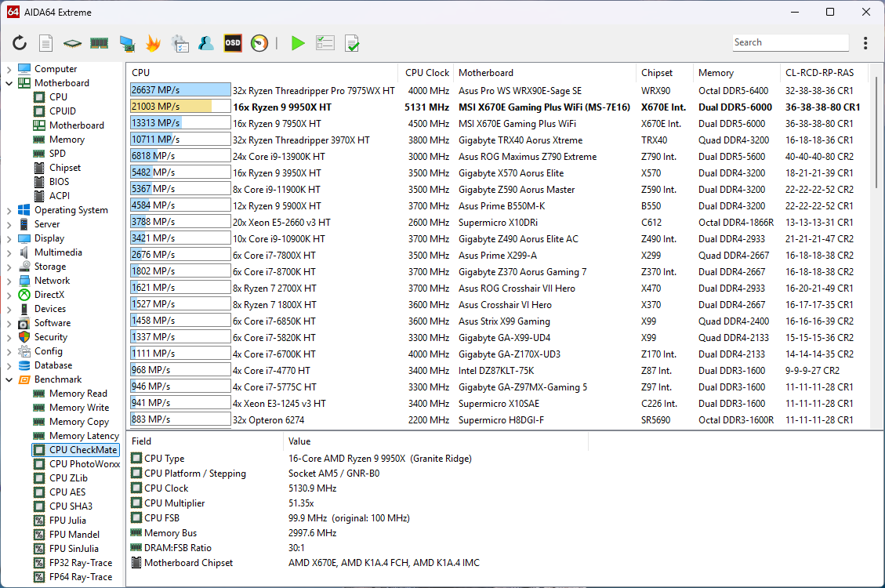Screen dimensions: 885x588
Task: Collapse the Motherboard tree node
Action: tap(9, 83)
